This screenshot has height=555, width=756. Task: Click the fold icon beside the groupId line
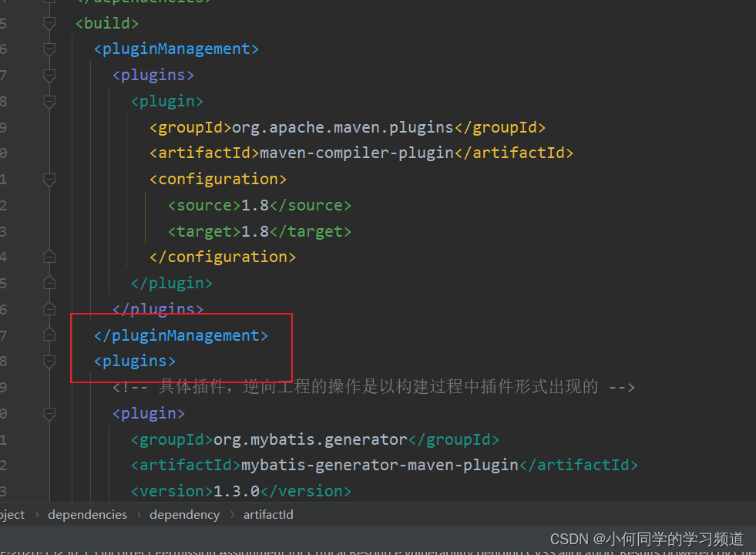pyautogui.click(x=49, y=127)
